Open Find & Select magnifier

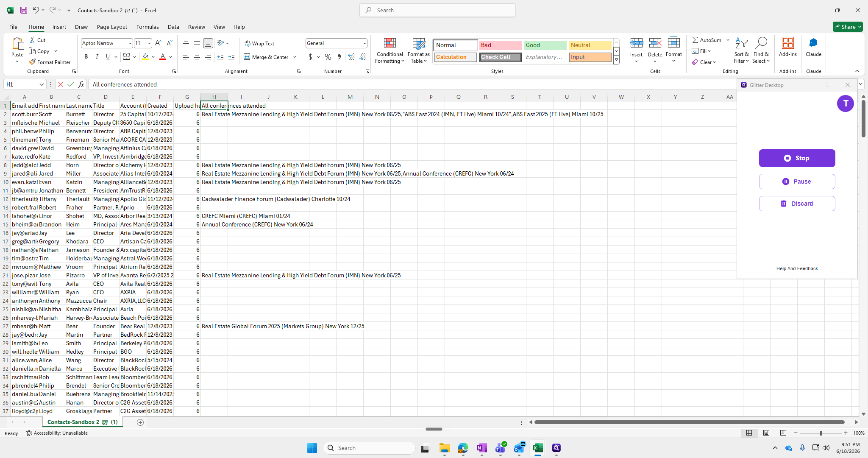pos(761,50)
